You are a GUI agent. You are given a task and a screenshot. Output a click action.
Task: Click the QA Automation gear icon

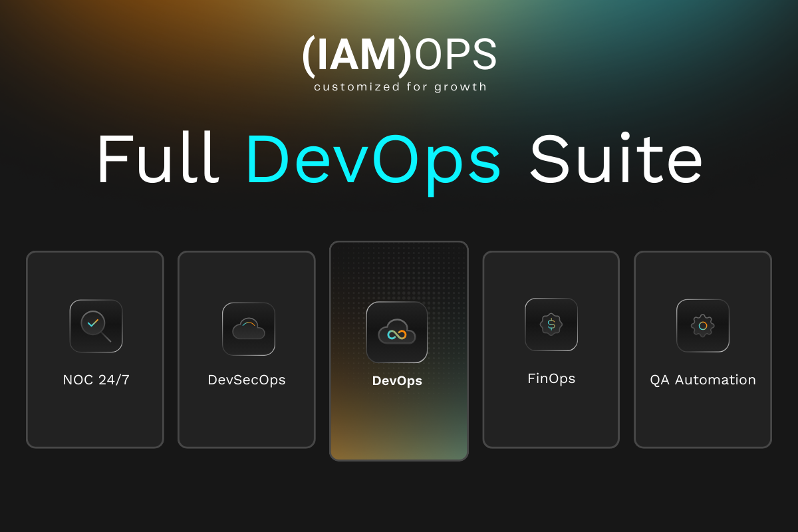click(703, 326)
